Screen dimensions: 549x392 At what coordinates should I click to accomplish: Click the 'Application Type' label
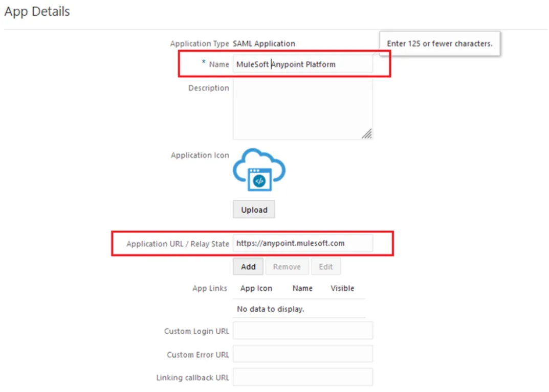[200, 43]
